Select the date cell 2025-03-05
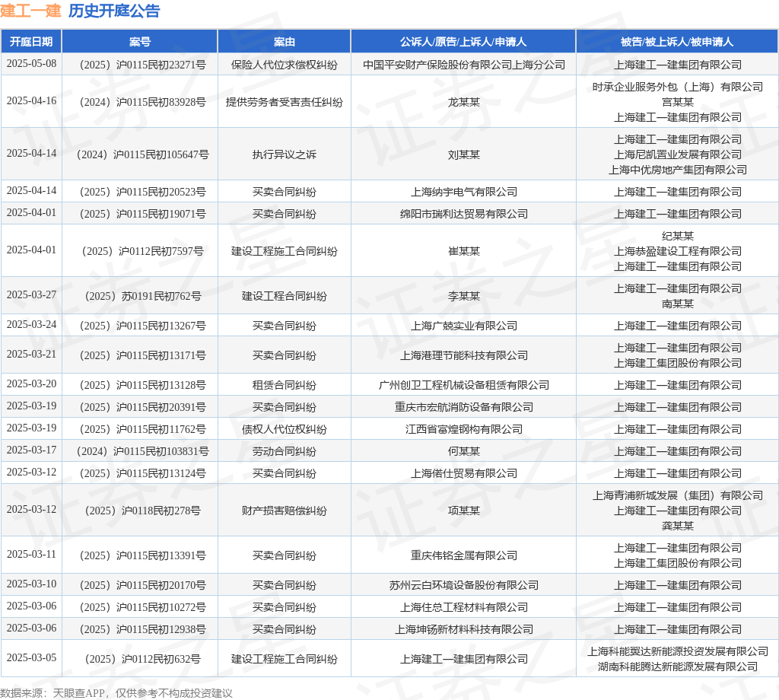779x700 pixels. click(x=31, y=657)
